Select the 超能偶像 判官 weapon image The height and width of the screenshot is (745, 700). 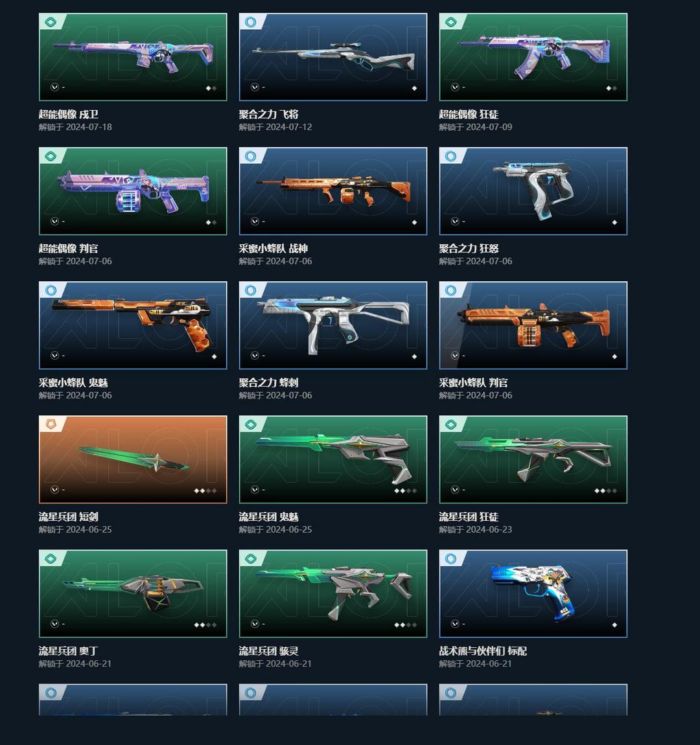pos(133,191)
